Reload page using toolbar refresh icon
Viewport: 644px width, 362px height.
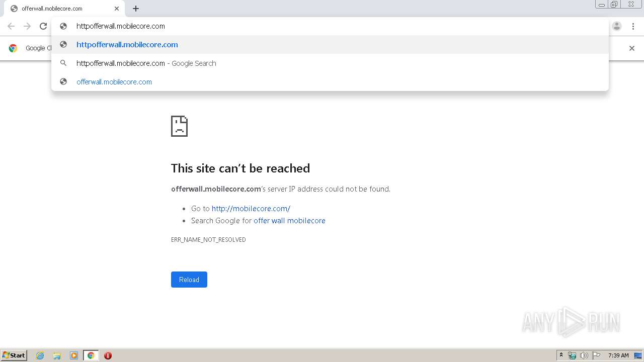point(43,26)
